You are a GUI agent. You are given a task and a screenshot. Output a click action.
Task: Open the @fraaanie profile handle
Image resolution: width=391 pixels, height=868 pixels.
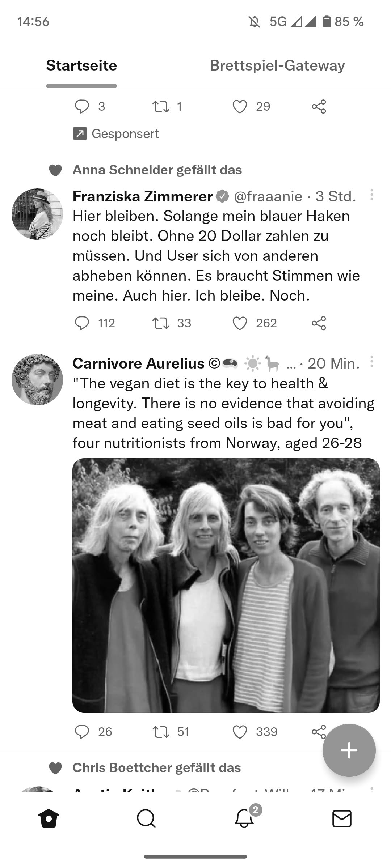click(268, 196)
